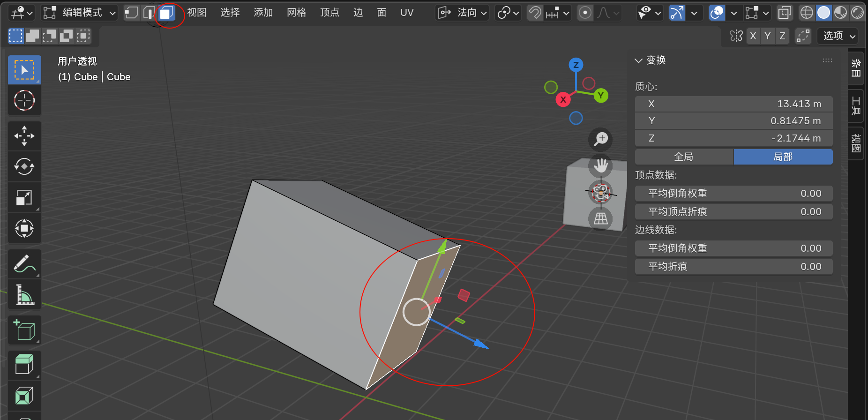
Task: Open the 网格 menu
Action: click(296, 13)
